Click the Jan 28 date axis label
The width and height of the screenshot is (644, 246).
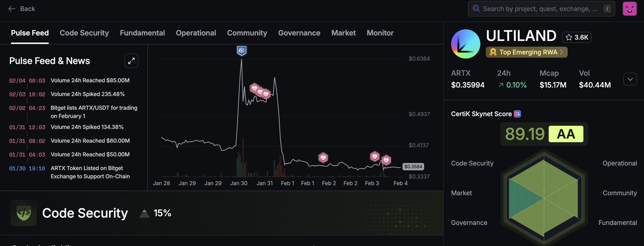(x=161, y=183)
